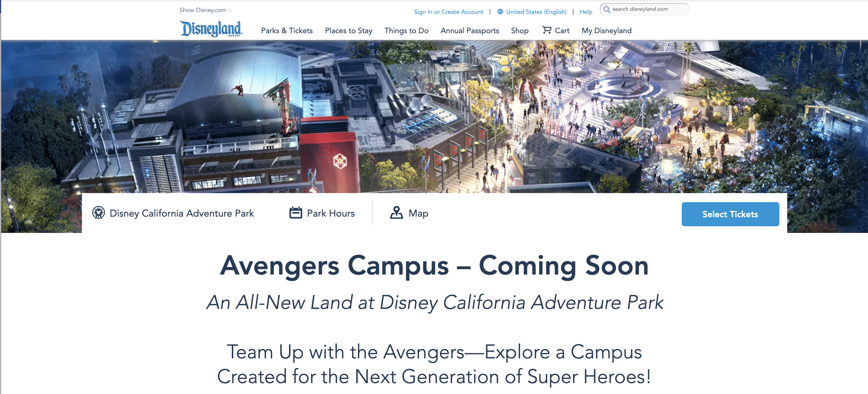Click the Select Tickets button
This screenshot has width=868, height=394.
(730, 214)
